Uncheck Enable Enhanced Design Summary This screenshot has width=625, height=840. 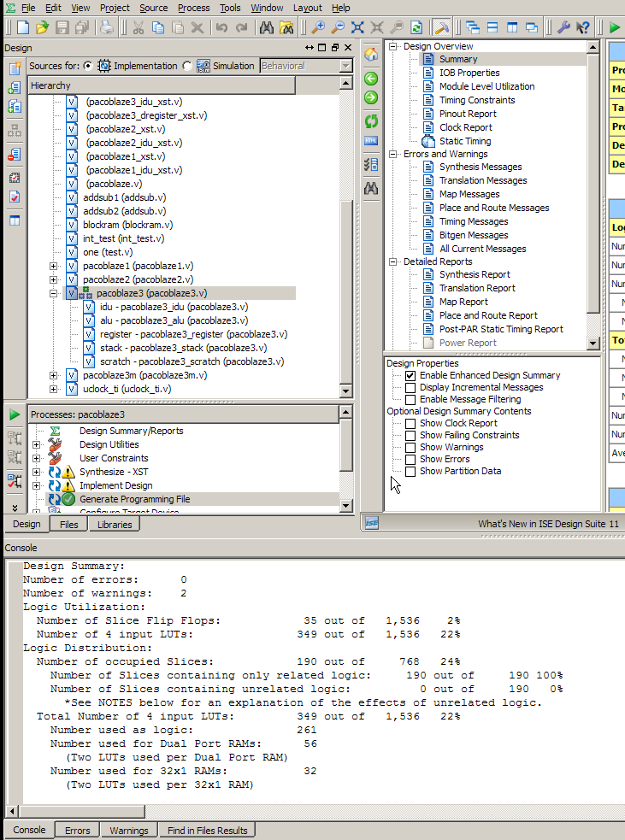[410, 375]
